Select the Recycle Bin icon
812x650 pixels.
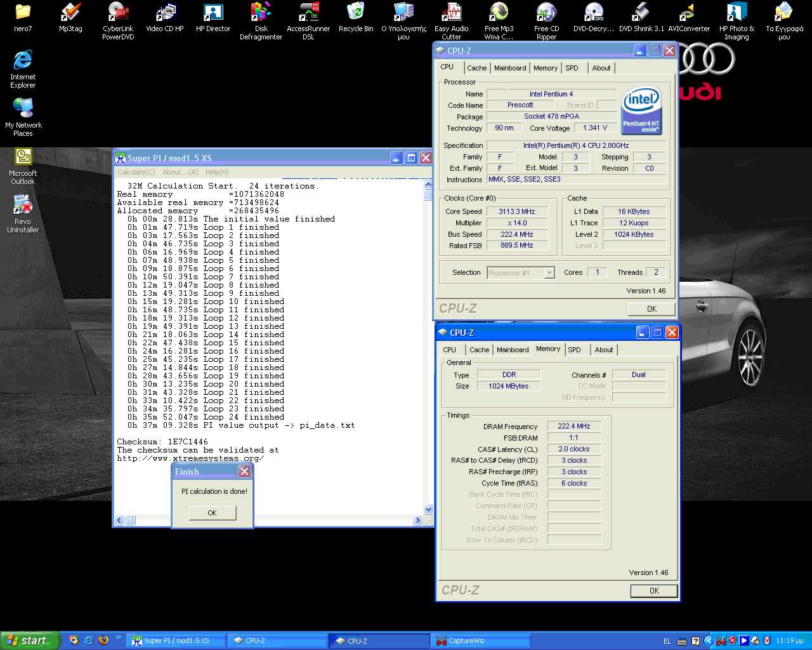(x=356, y=17)
